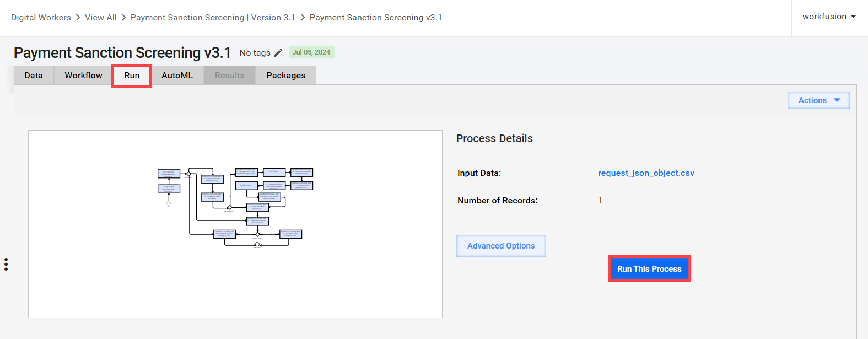Screen dimensions: 868x339
Task: Open the Results tab
Action: pyautogui.click(x=230, y=76)
